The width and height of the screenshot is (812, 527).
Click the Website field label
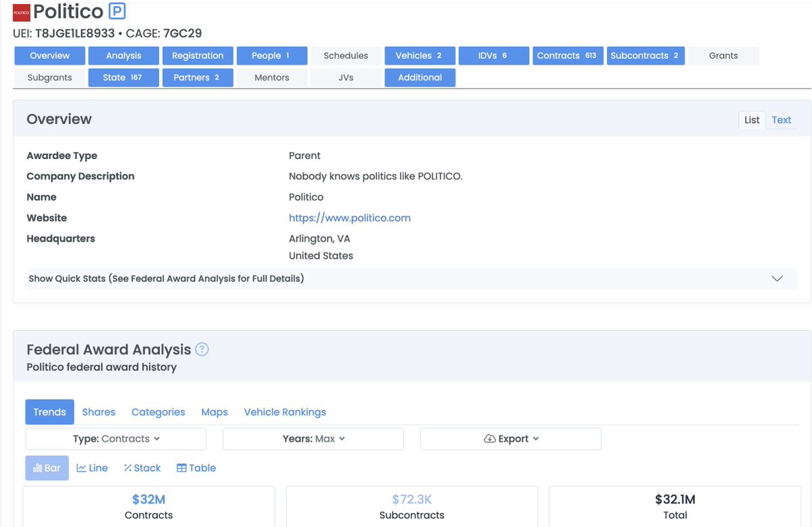[x=47, y=218]
